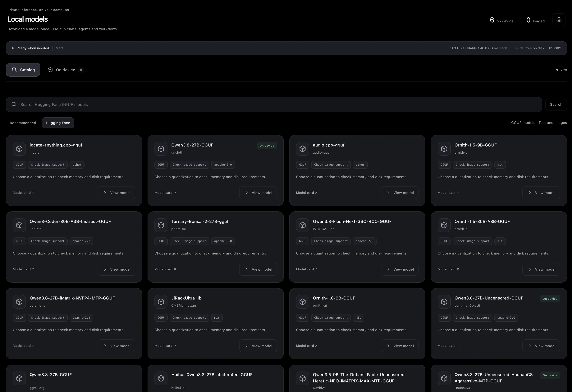Click the cube icon of ggml-org Qwen3.8-27B-GGUF
Image resolution: width=572 pixels, height=392 pixels.
(x=19, y=378)
